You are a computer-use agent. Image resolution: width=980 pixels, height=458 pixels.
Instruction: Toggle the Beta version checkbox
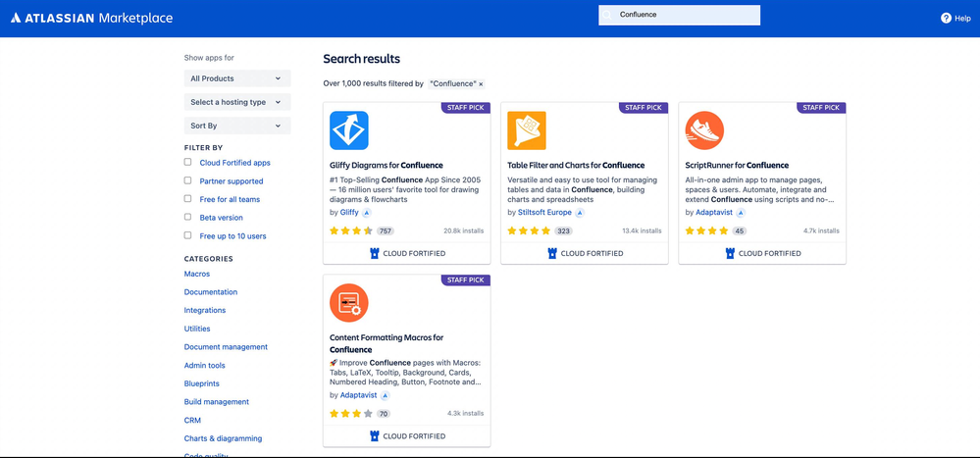pos(187,217)
